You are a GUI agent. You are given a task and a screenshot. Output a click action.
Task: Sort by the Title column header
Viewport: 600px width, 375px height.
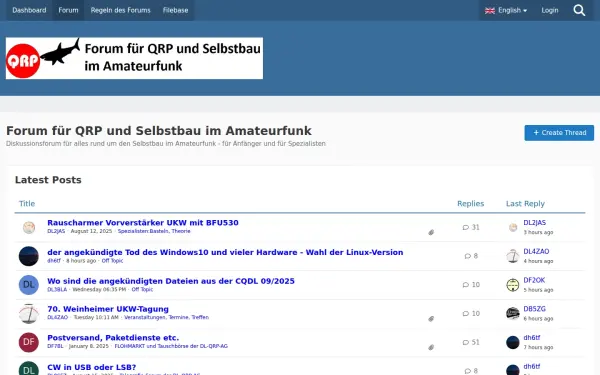click(27, 204)
